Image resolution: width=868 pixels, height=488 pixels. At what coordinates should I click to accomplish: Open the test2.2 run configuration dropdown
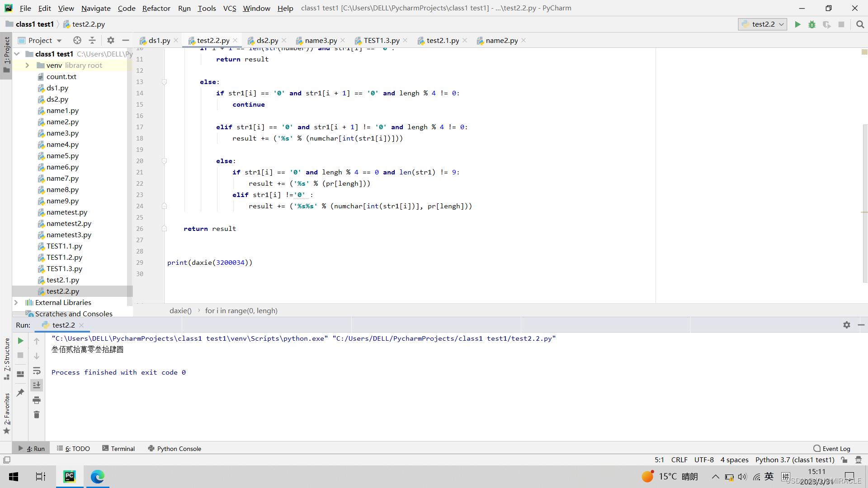[x=763, y=24]
